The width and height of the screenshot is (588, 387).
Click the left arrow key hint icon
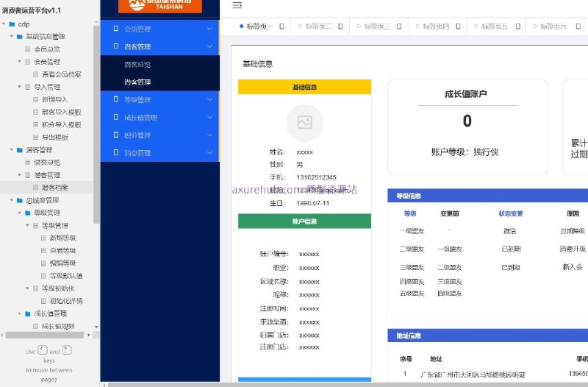43,350
